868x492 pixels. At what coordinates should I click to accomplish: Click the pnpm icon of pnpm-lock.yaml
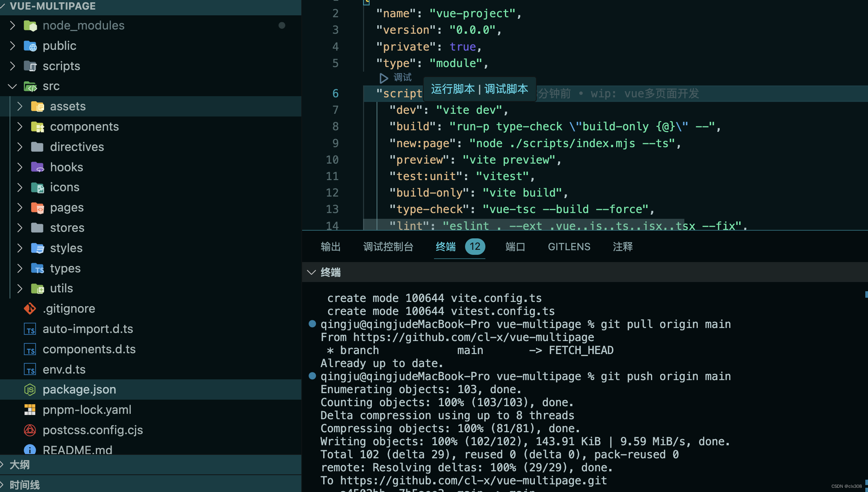tap(30, 410)
